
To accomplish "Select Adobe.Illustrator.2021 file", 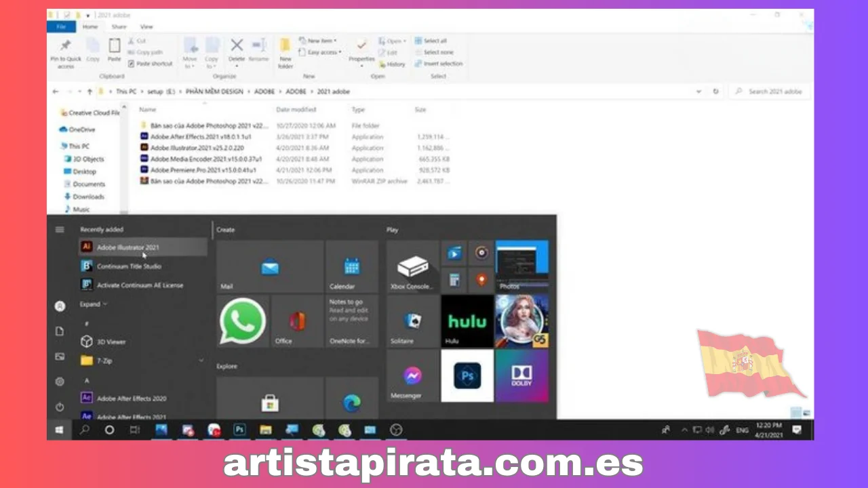I will 197,148.
